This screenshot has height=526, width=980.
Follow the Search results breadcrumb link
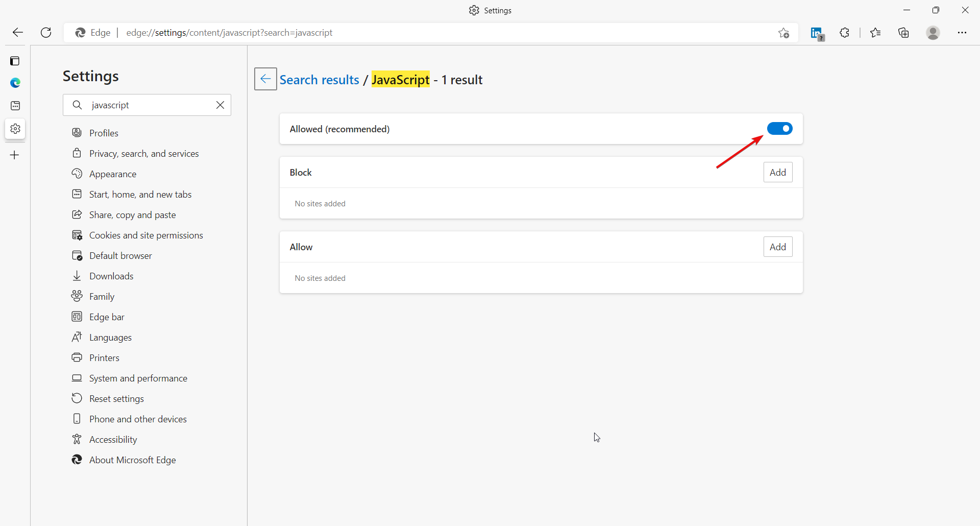click(320, 80)
